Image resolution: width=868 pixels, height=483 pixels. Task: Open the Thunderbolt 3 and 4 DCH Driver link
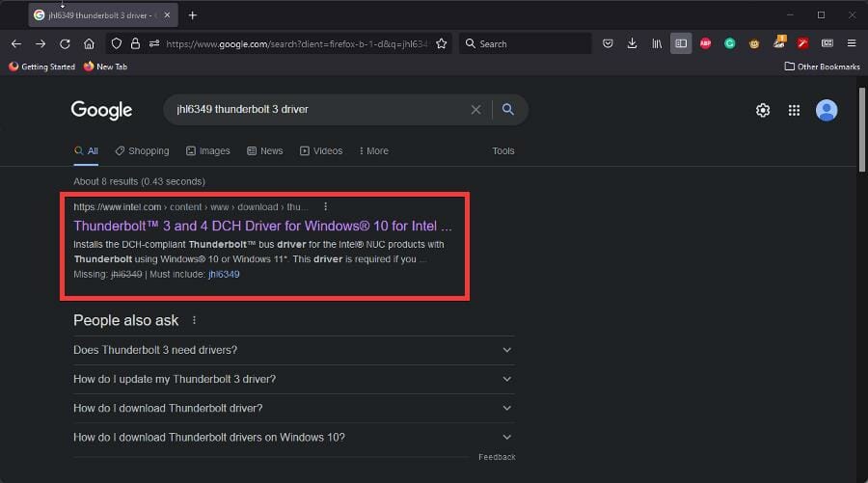click(x=262, y=226)
